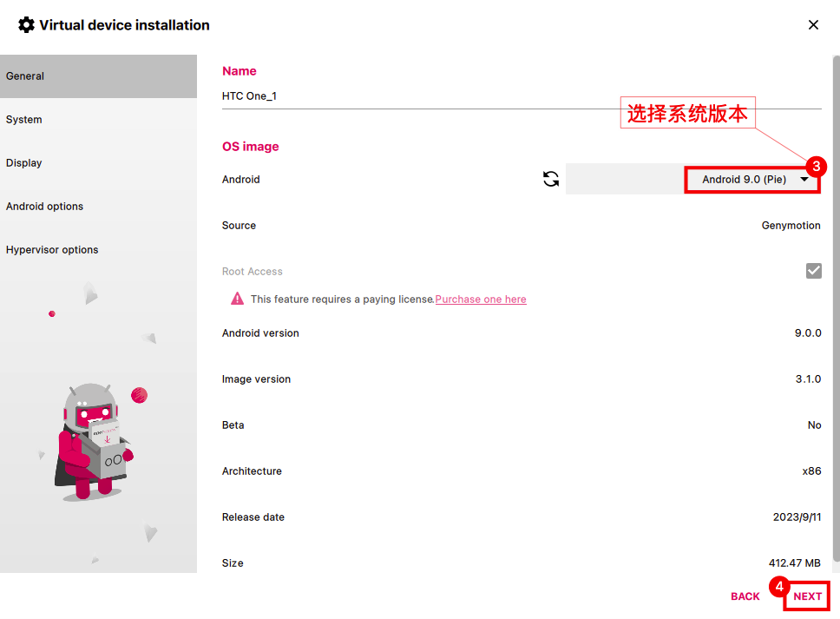Viewport: 840px width, 619px height.
Task: Click the warning triangle icon
Action: tap(237, 299)
